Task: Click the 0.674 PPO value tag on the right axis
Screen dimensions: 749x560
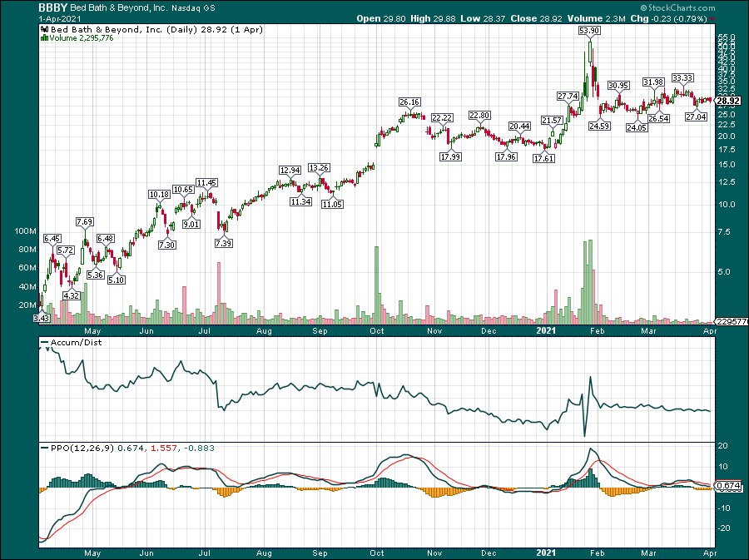Action: [x=729, y=486]
